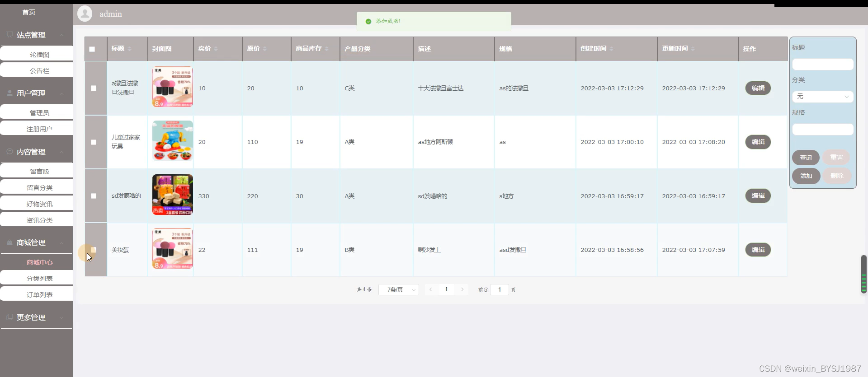The width and height of the screenshot is (868, 377).
Task: Sort by 卖价 column arrows
Action: (x=216, y=49)
